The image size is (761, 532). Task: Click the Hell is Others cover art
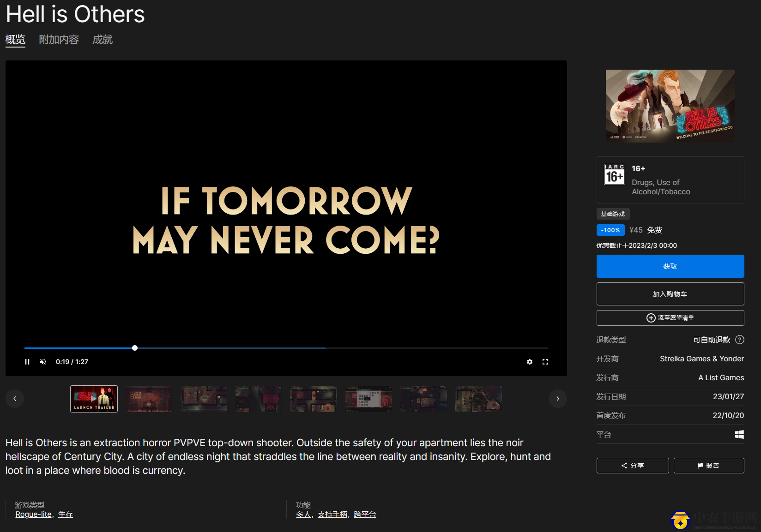pyautogui.click(x=670, y=106)
